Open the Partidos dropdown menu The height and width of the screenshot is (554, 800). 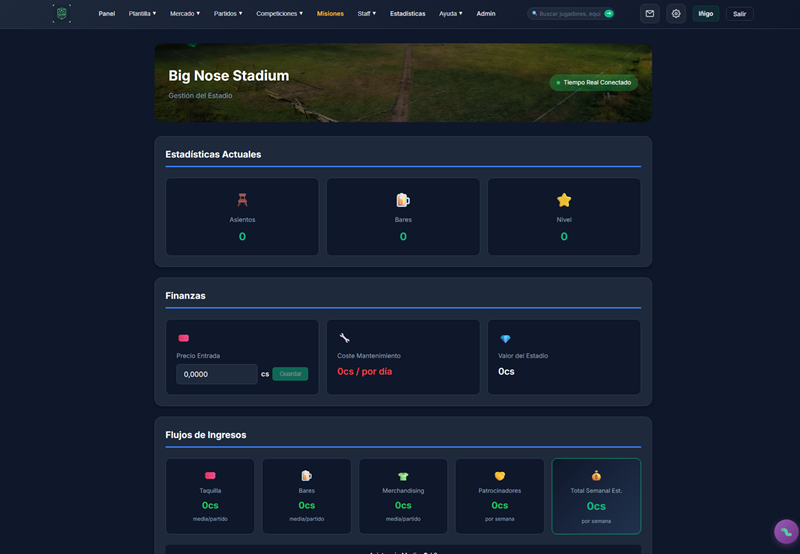228,14
